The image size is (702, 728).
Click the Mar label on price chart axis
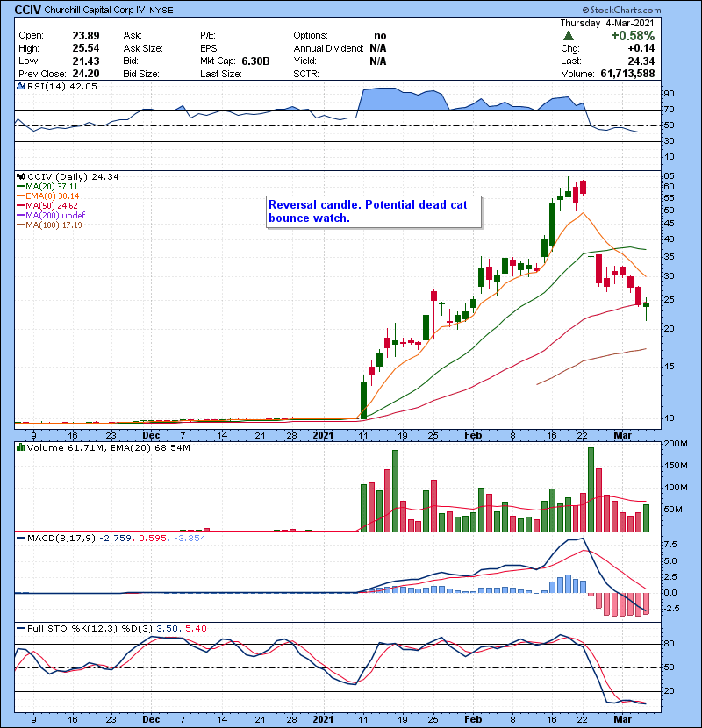click(x=622, y=436)
